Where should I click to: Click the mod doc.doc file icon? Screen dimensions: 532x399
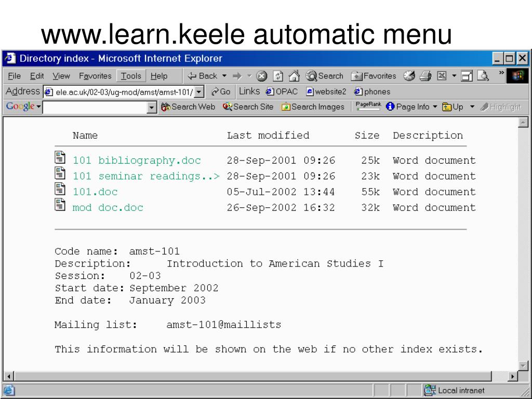60,205
